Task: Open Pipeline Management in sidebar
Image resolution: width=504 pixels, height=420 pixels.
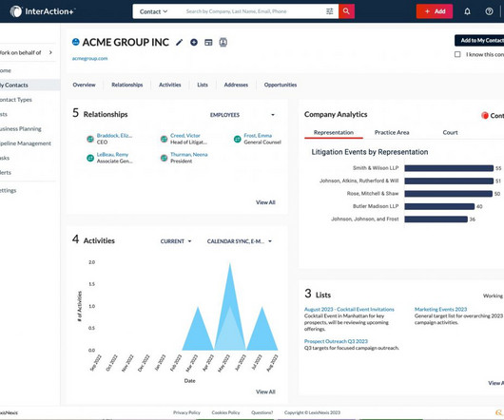Action: click(26, 143)
